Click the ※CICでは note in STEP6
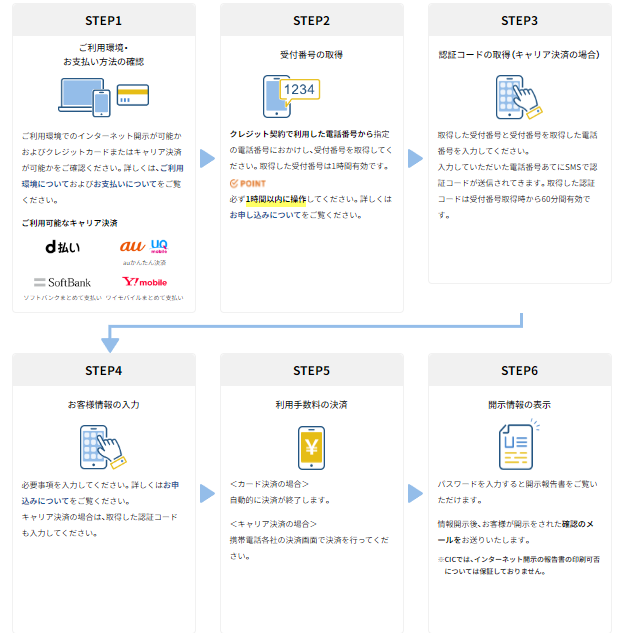The image size is (620, 633). pos(519,565)
